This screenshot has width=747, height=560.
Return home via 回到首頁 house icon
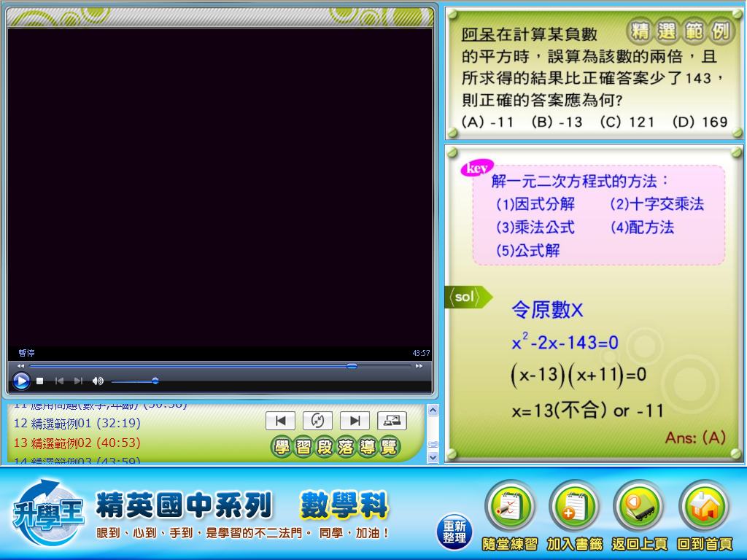pyautogui.click(x=705, y=507)
